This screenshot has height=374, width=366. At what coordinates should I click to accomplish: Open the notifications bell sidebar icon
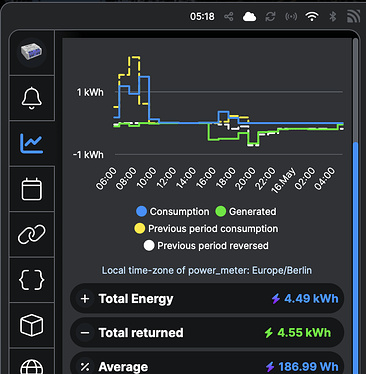point(32,98)
